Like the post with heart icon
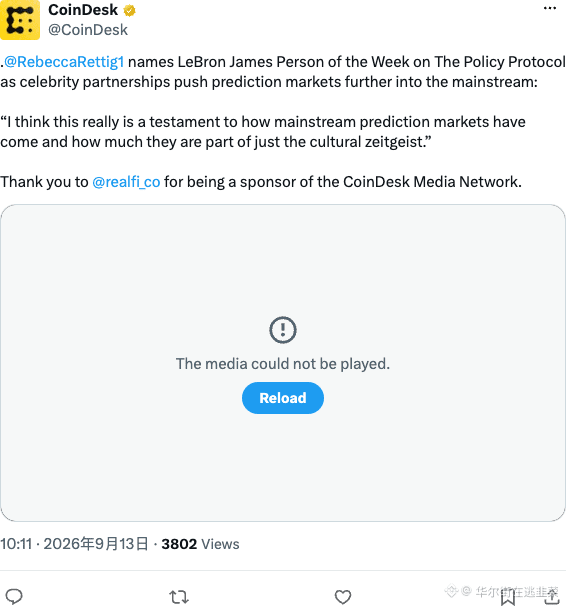The height and width of the screenshot is (608, 566). click(343, 597)
